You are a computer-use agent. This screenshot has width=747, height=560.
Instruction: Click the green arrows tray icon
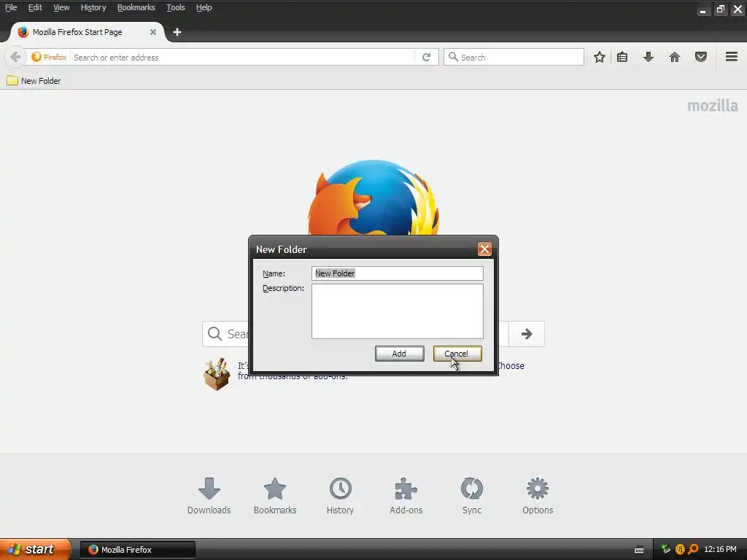[x=666, y=550]
